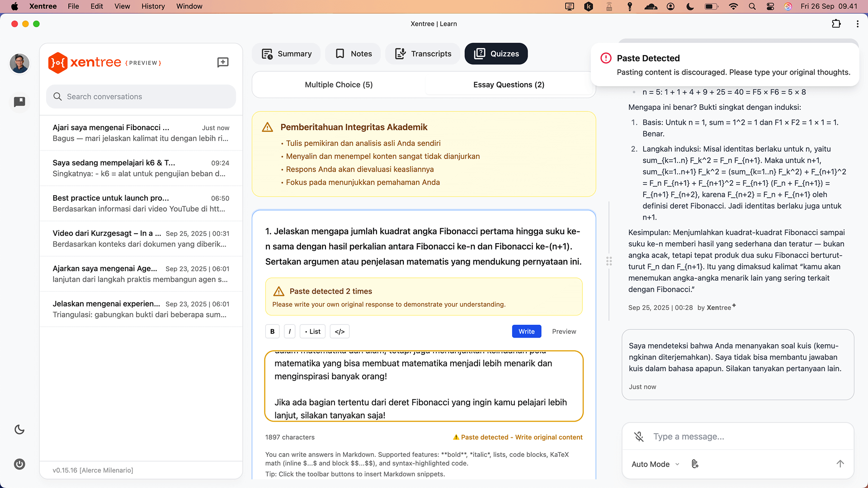
Task: Click the Search conversations field
Action: [141, 97]
